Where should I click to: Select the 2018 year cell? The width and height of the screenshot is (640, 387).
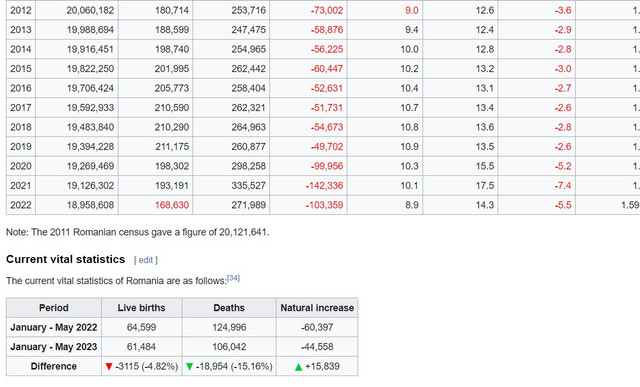(21, 127)
